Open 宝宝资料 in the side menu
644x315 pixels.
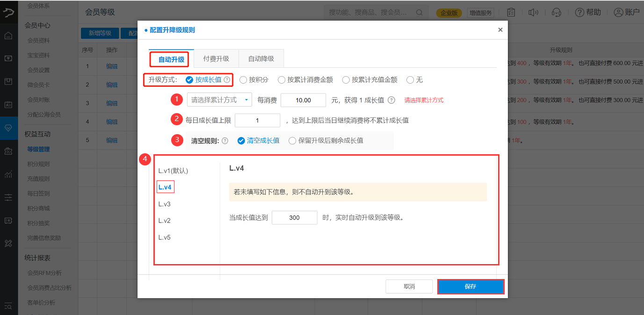(x=38, y=55)
